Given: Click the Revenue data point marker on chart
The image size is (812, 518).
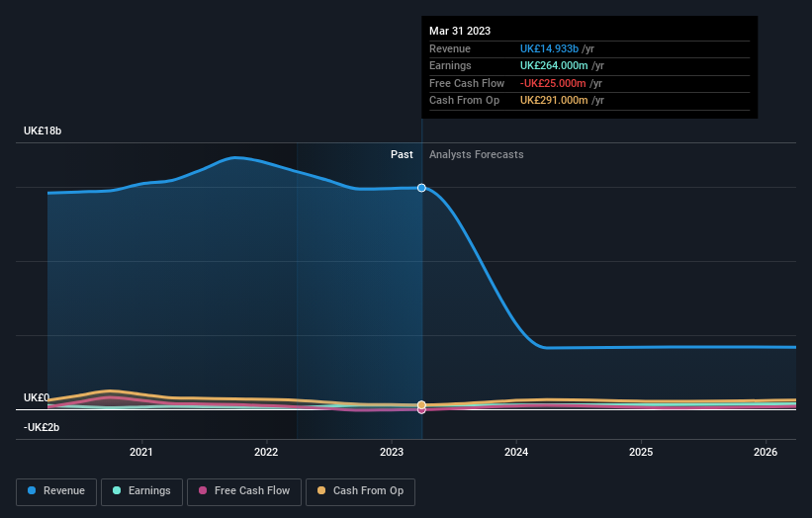Looking at the screenshot, I should (421, 188).
